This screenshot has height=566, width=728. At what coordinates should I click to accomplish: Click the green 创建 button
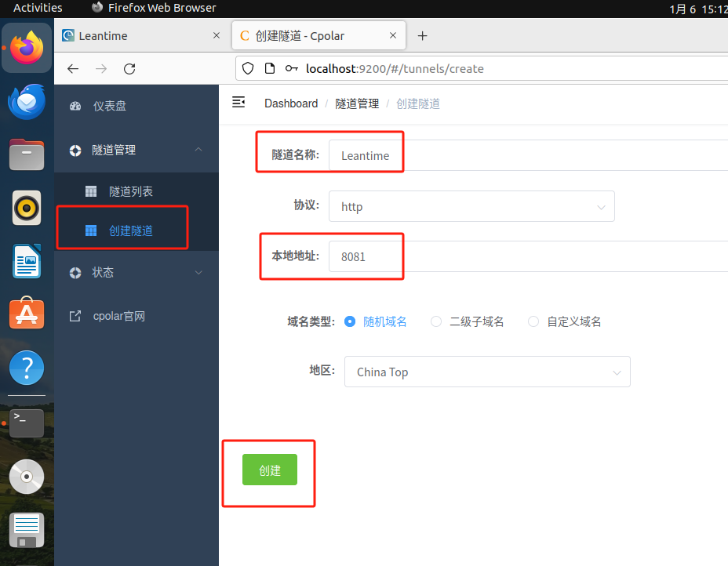270,470
